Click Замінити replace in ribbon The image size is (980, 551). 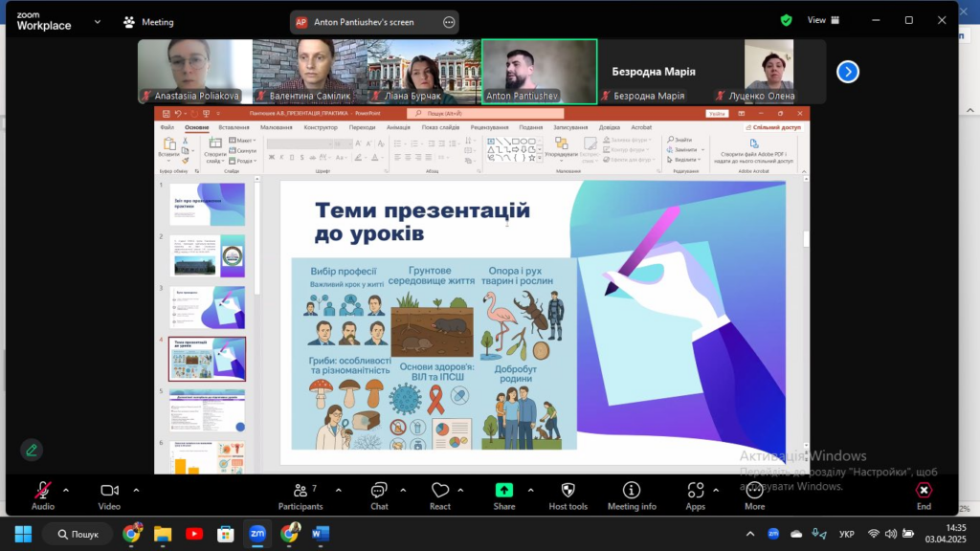[685, 150]
